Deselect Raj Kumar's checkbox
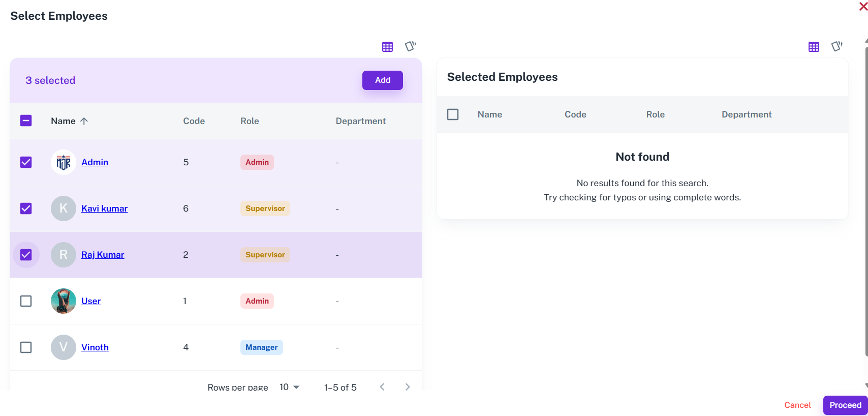Viewport: 868px width, 416px height. (26, 255)
